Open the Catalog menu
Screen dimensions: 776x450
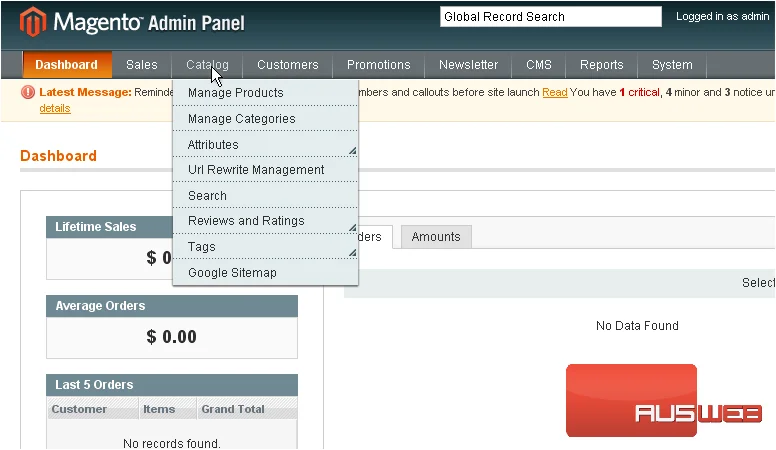(x=207, y=65)
